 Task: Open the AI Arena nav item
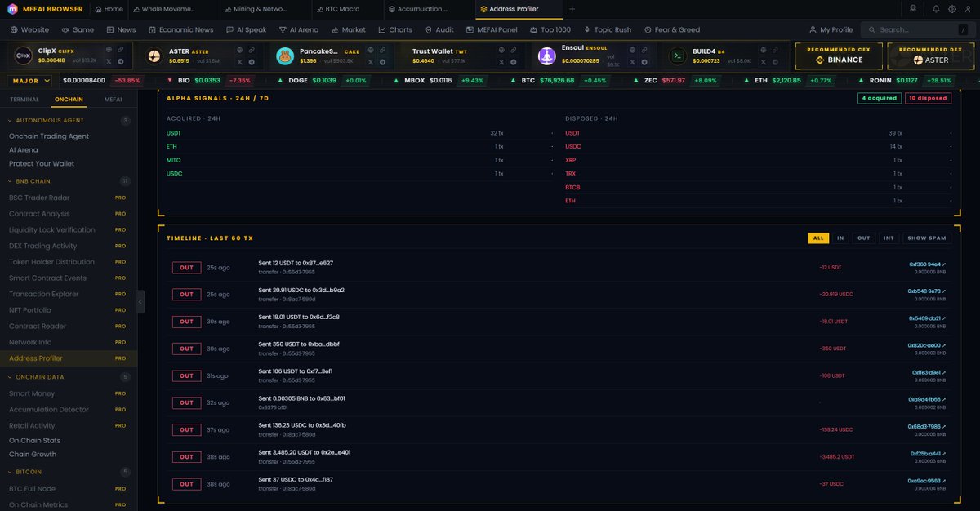click(x=298, y=29)
